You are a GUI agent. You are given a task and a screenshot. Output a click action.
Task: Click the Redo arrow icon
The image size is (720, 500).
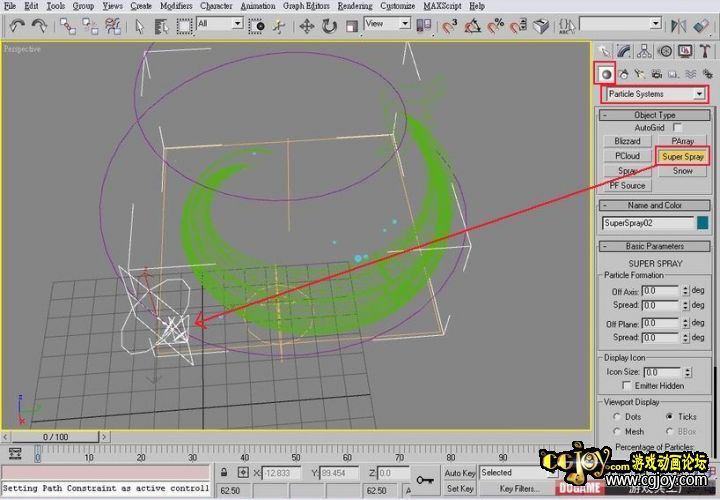(x=39, y=26)
